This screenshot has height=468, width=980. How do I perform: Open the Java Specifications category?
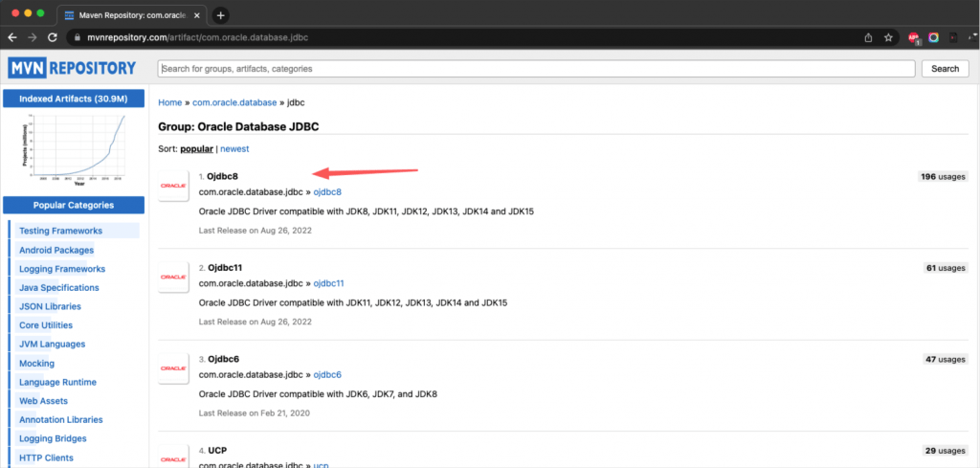[58, 287]
